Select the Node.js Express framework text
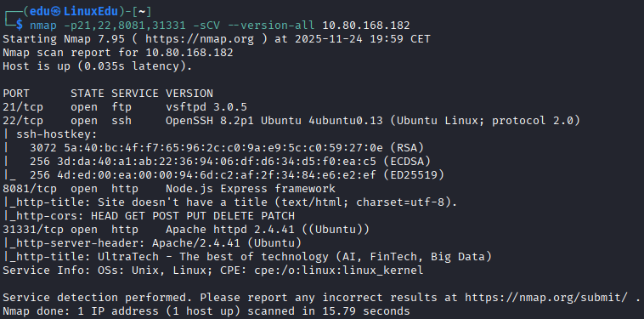 tap(251, 189)
